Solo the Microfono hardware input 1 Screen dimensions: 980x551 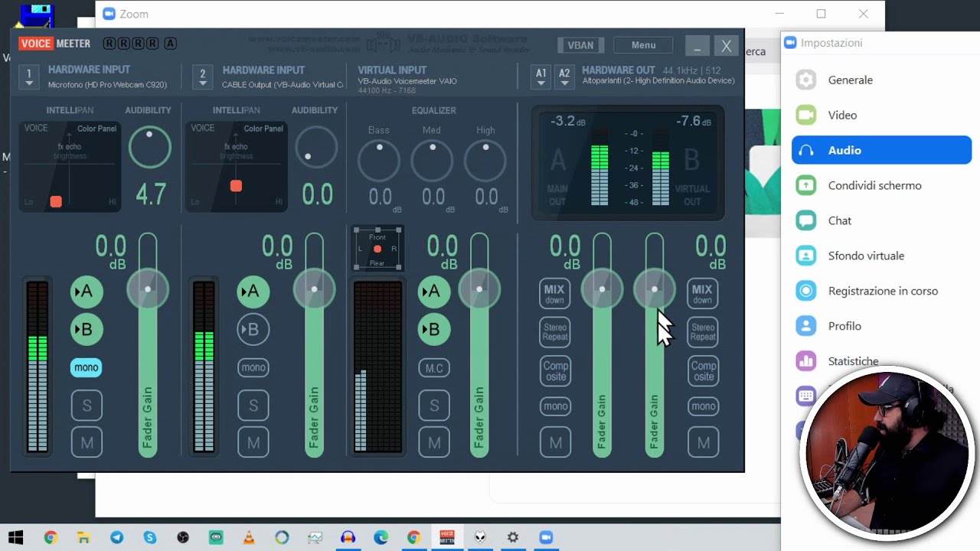coord(87,406)
